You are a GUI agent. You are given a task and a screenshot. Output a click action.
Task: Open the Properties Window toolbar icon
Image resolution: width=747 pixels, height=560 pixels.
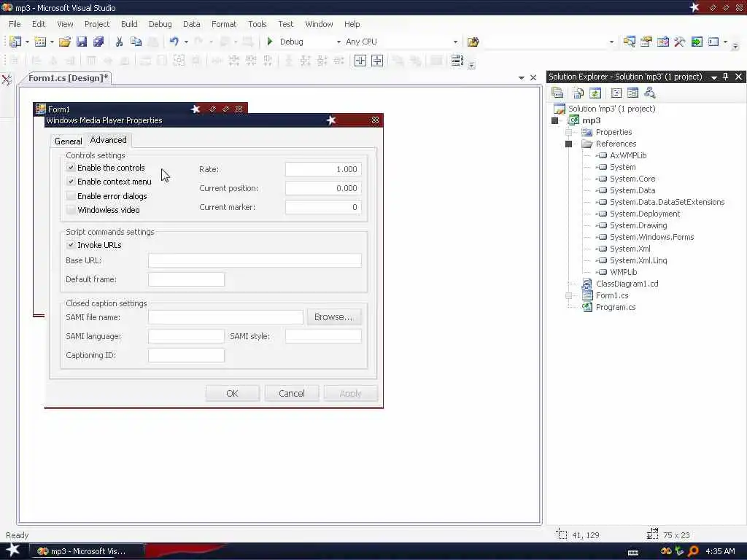(x=646, y=42)
